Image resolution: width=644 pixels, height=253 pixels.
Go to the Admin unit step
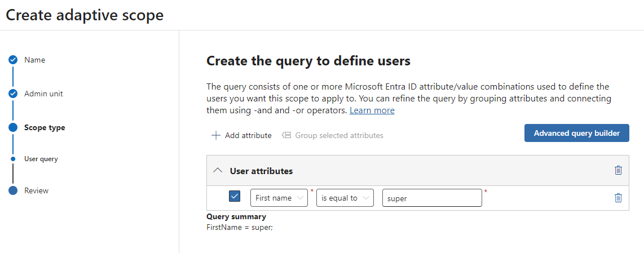(x=43, y=94)
